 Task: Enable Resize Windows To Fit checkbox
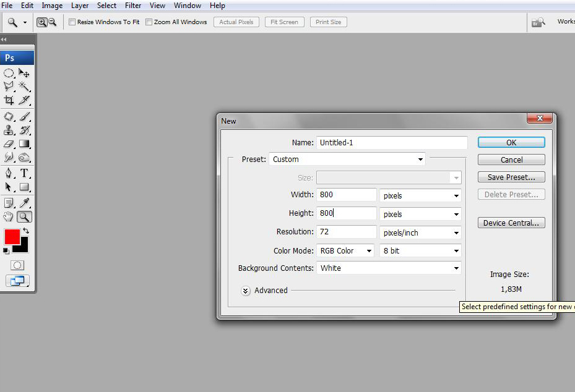tap(72, 22)
